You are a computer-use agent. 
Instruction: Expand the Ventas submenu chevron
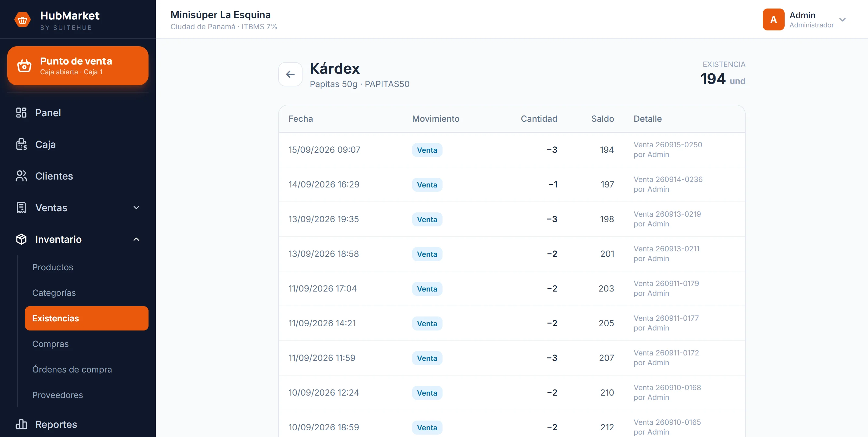point(136,208)
